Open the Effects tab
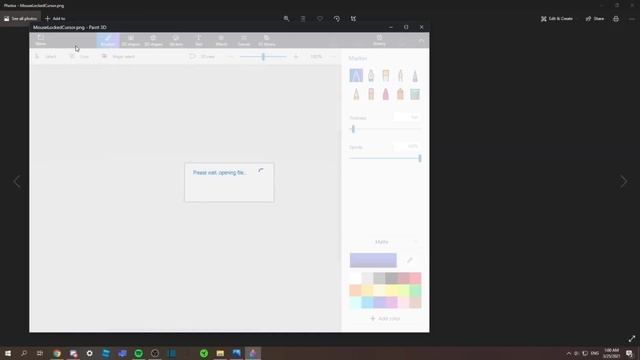Screen dimensions: 640x360 221,40
